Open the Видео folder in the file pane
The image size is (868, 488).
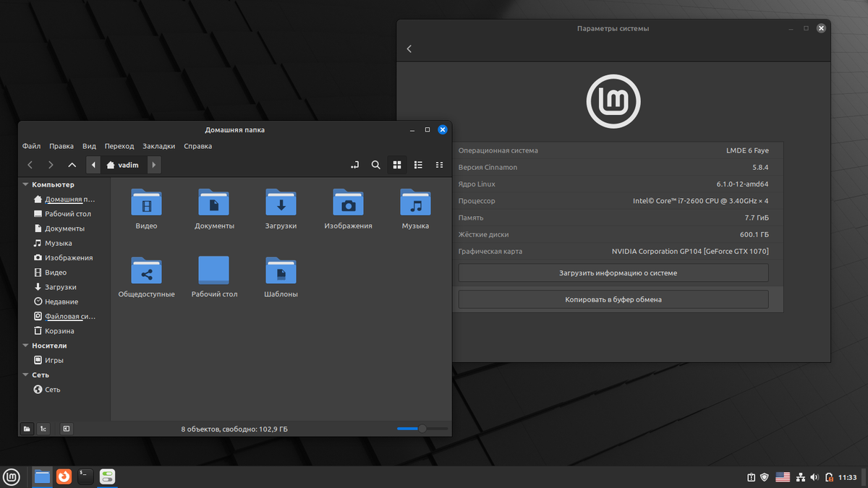click(x=146, y=202)
